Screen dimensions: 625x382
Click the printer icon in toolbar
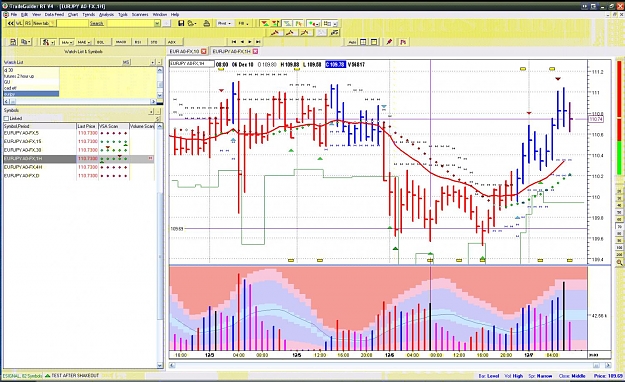206,24
